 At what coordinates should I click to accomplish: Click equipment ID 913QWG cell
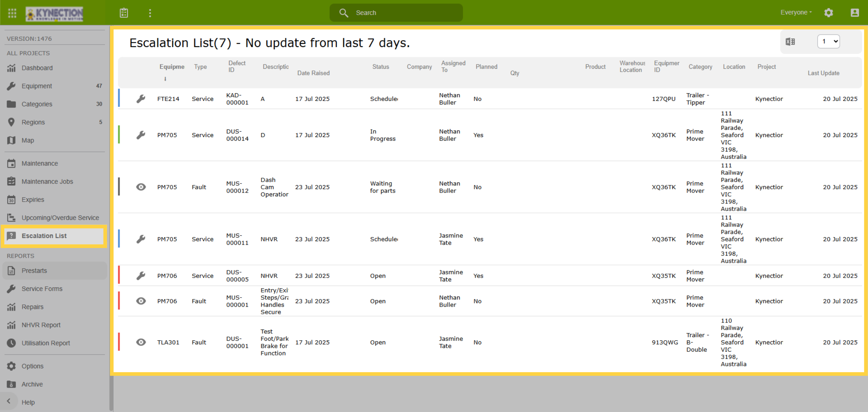665,342
